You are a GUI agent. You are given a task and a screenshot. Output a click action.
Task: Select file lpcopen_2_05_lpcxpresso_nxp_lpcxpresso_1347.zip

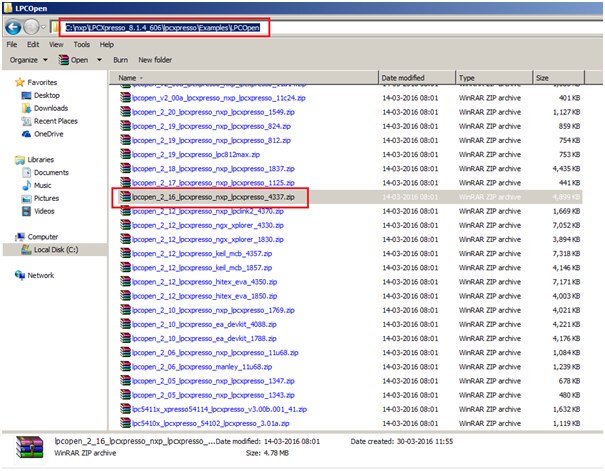click(x=213, y=381)
